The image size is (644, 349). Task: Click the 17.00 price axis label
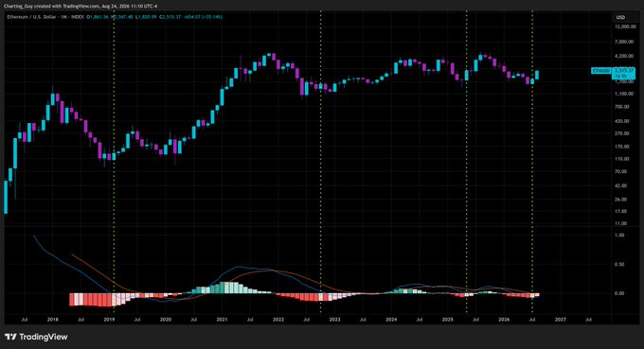(621, 212)
